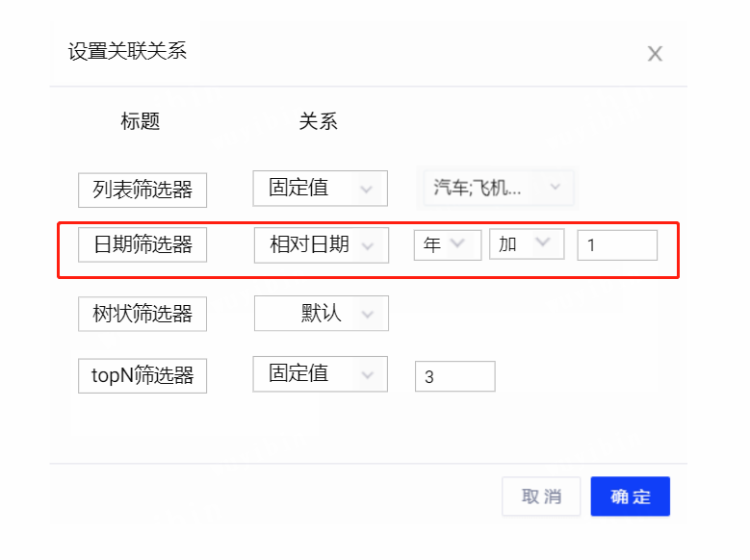Click chevron arrow of 树状筛选器 默认 selector
This screenshot has width=750, height=560.
click(366, 315)
